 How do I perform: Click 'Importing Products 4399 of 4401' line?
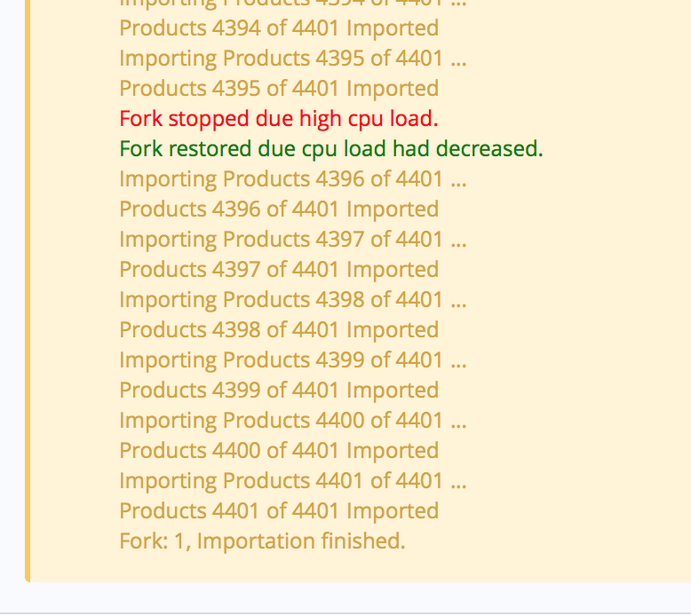pyautogui.click(x=292, y=360)
